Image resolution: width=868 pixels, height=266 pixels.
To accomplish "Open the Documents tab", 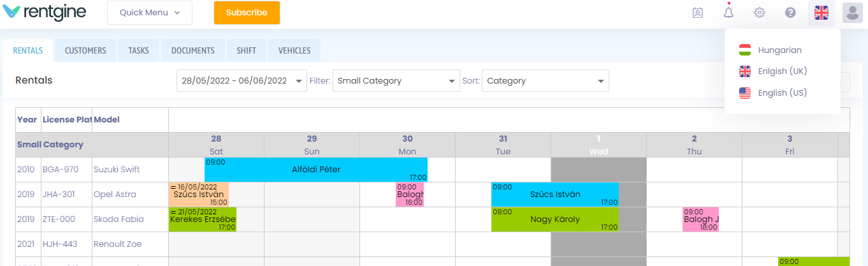I will click(x=193, y=50).
